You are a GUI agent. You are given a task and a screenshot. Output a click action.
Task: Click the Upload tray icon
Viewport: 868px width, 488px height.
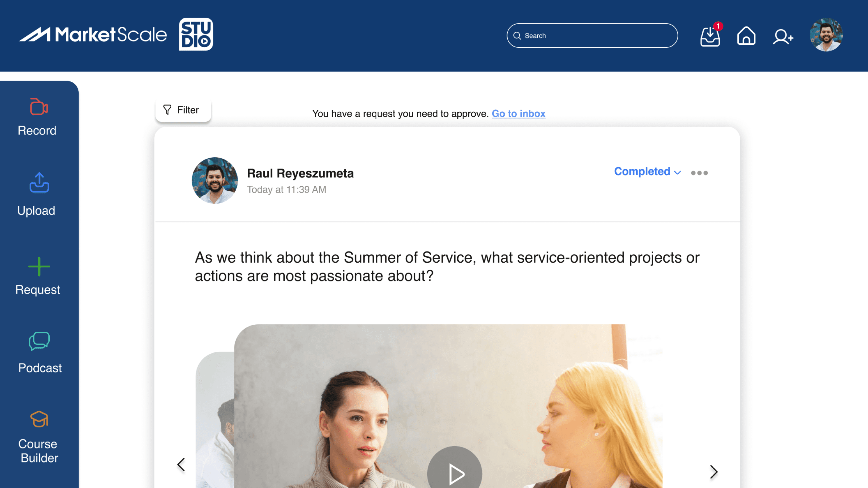pos(39,182)
